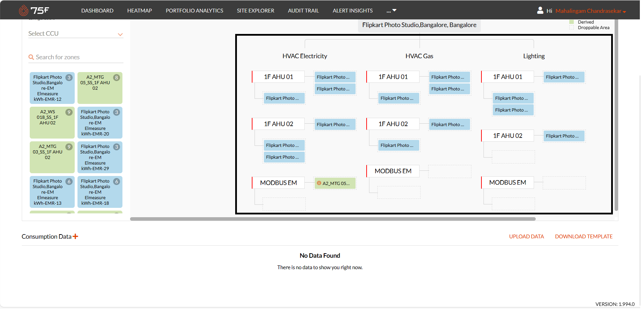
Task: Click the green Derived legend swatch
Action: [x=571, y=22]
